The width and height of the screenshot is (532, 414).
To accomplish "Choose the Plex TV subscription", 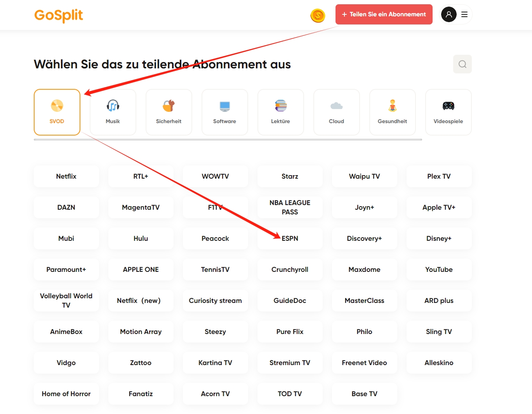I will click(439, 176).
